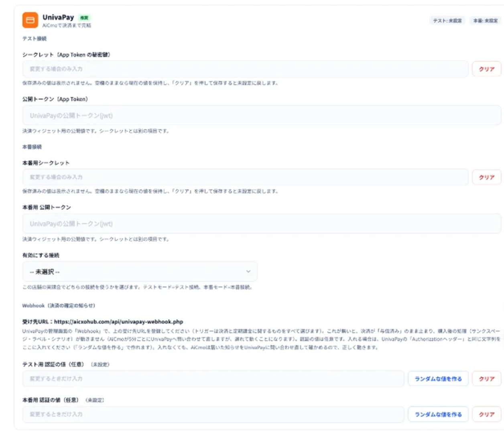Focus the 本番用シークレット input field
504x431 pixels.
[245, 177]
